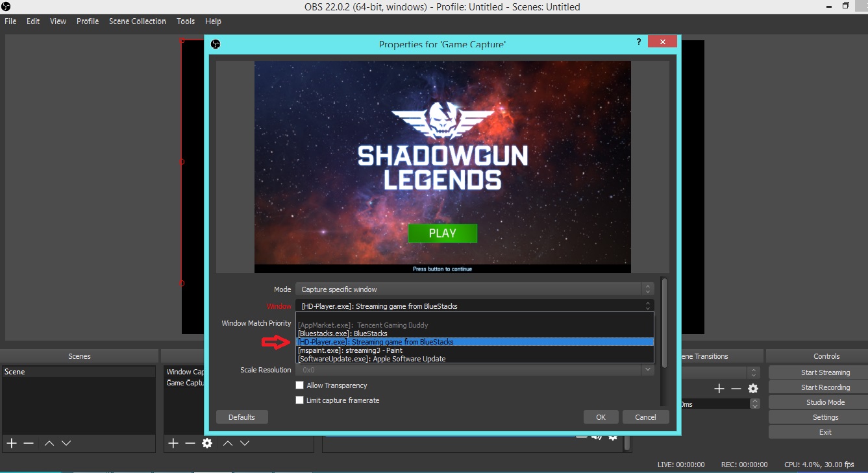Move source up in Sources panel
Screen dimensions: 868x473
(228, 443)
